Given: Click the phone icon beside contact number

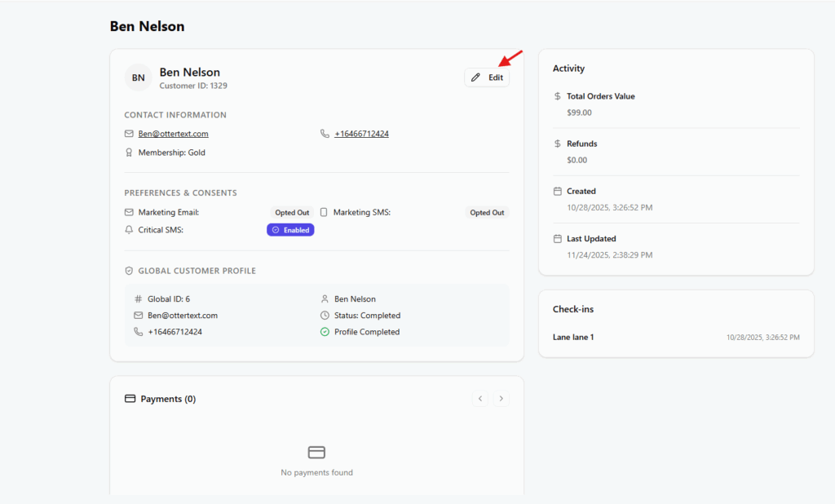Looking at the screenshot, I should (325, 134).
